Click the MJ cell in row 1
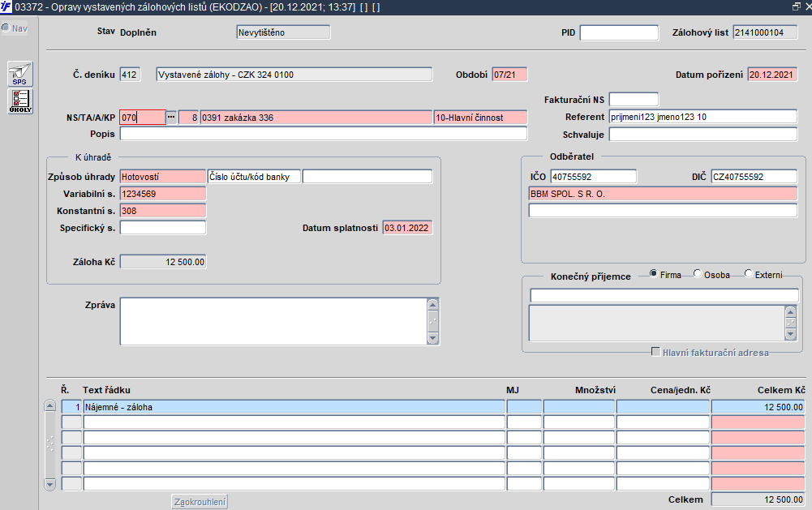 [x=524, y=407]
